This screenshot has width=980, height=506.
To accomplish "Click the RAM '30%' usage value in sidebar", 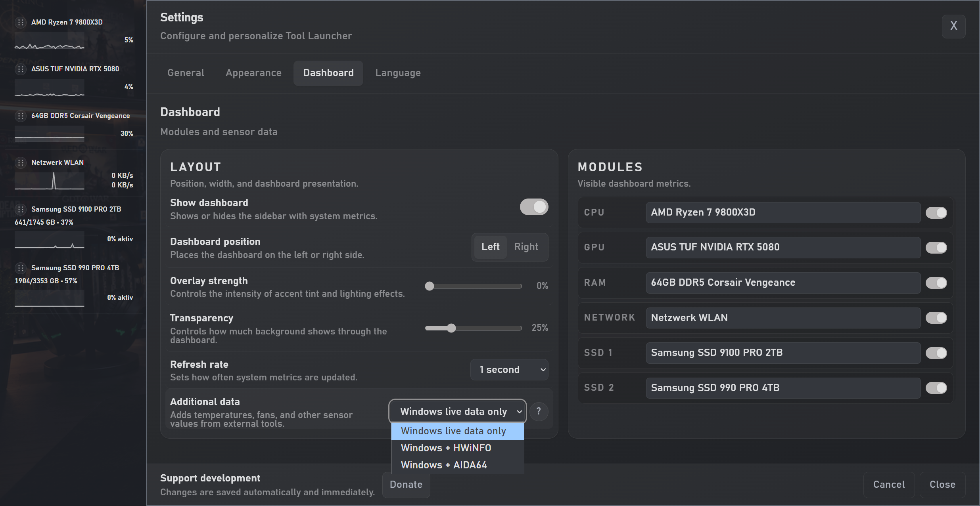I will (x=127, y=134).
